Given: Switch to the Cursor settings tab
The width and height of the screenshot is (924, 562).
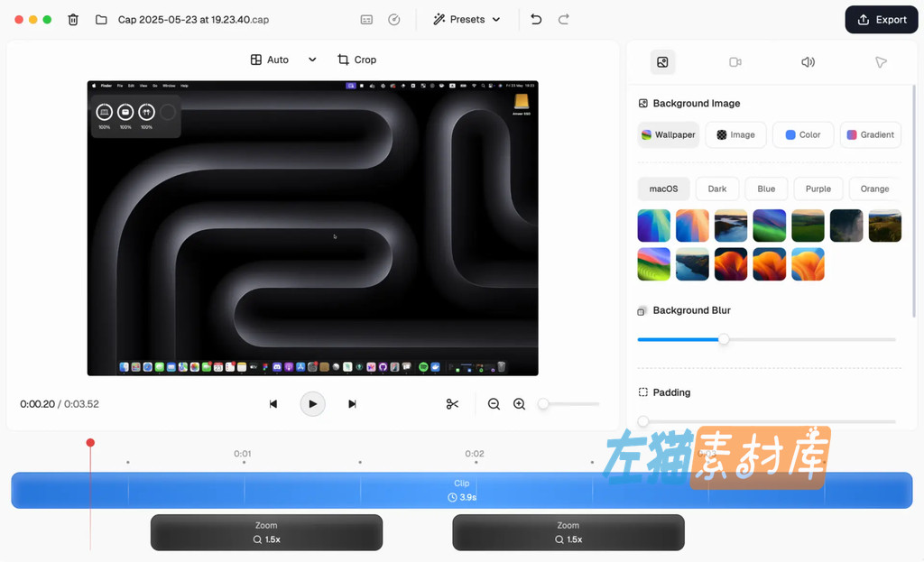Looking at the screenshot, I should tap(881, 62).
